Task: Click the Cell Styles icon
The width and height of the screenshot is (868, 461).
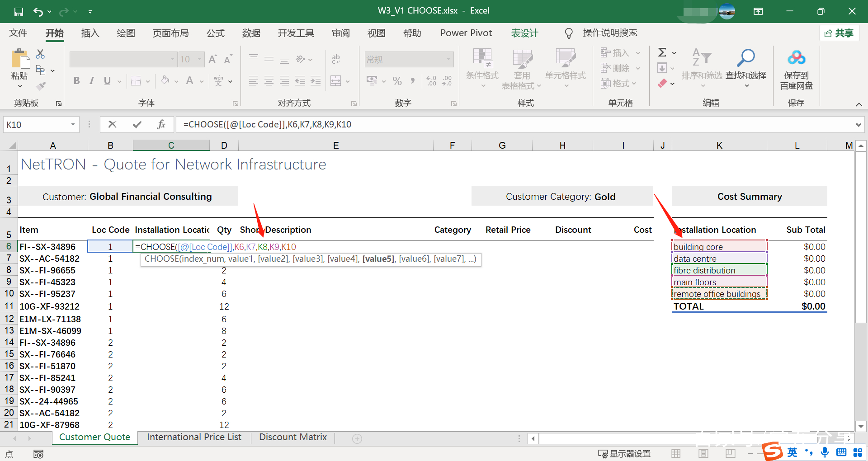Action: click(x=565, y=58)
